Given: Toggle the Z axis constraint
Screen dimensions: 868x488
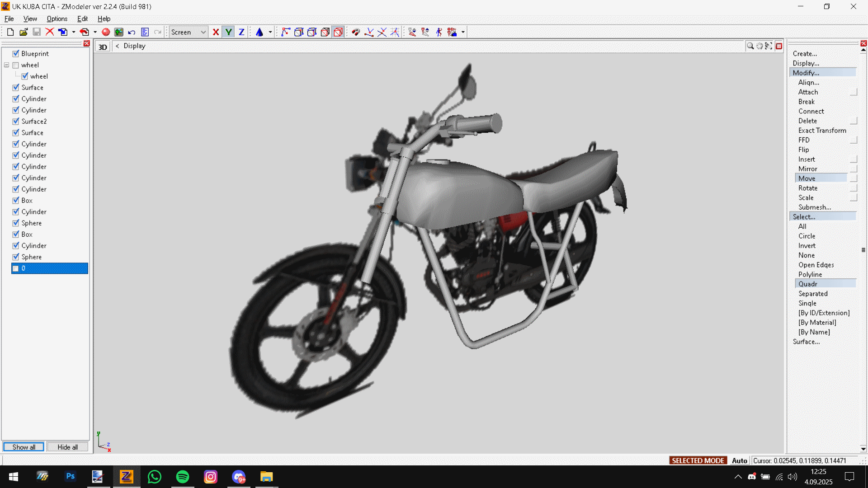Looking at the screenshot, I should [241, 32].
